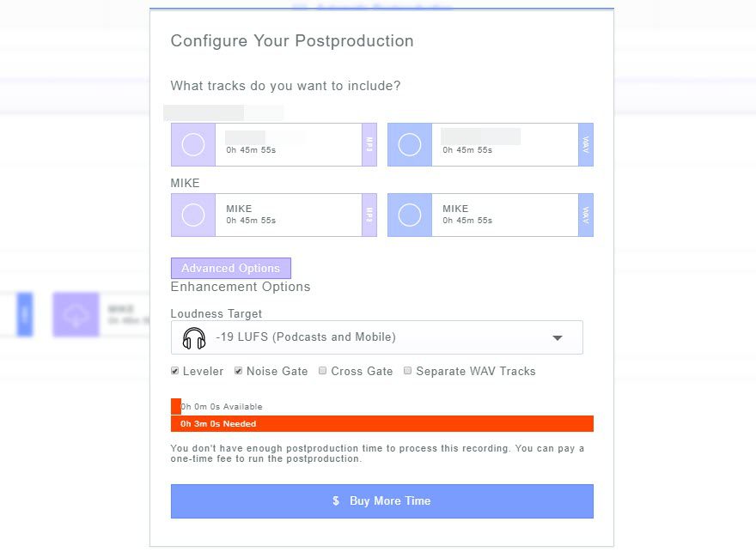Enable the Separate WAV Tracks checkbox
The image size is (756, 558).
tap(407, 370)
